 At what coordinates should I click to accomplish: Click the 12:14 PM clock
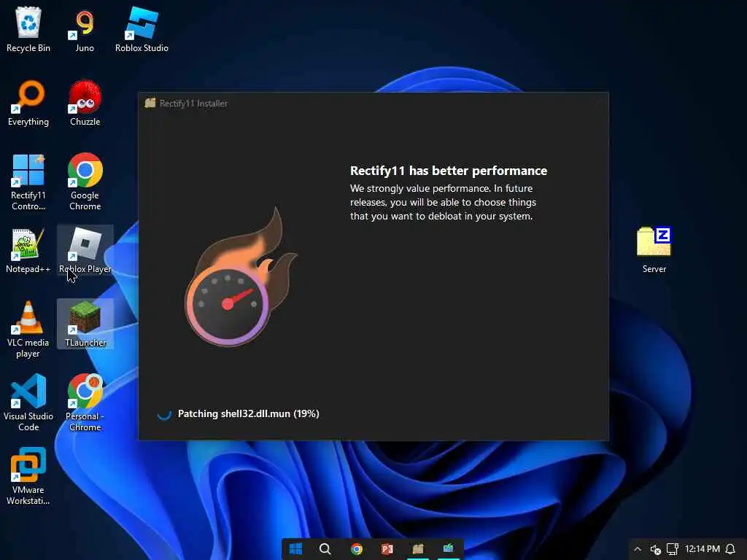coord(703,549)
